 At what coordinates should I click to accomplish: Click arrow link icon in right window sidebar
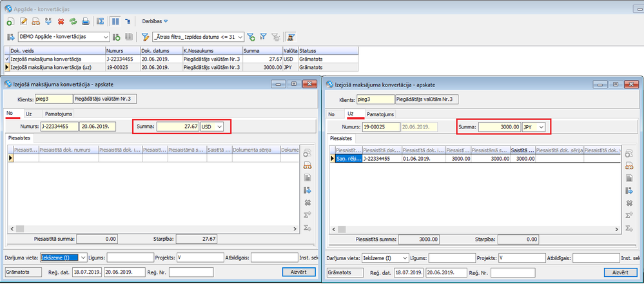coord(629,190)
